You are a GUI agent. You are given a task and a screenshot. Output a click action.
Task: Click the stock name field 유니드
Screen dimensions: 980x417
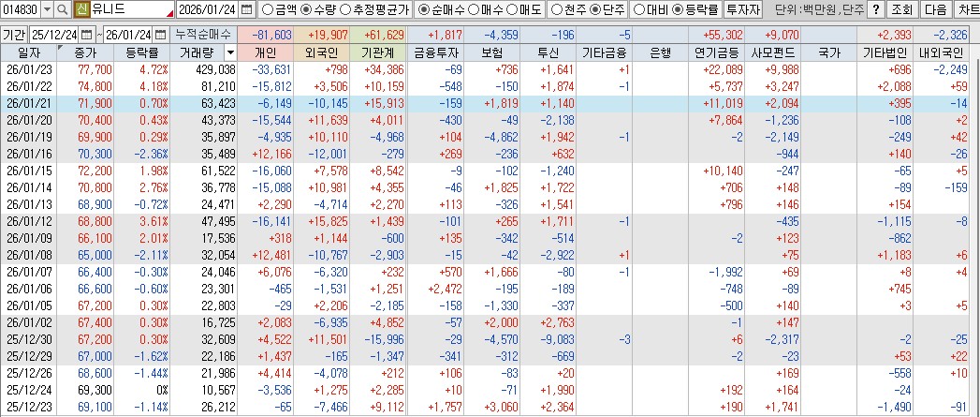[131, 9]
